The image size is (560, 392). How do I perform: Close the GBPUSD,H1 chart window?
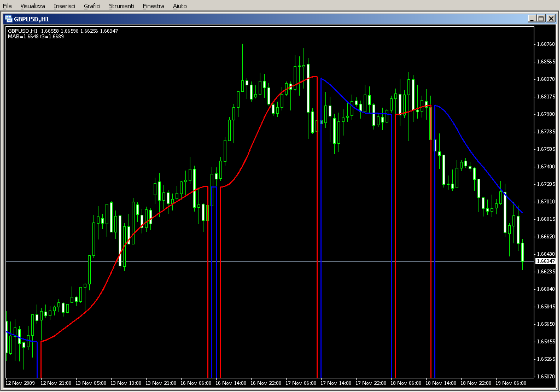(551, 19)
